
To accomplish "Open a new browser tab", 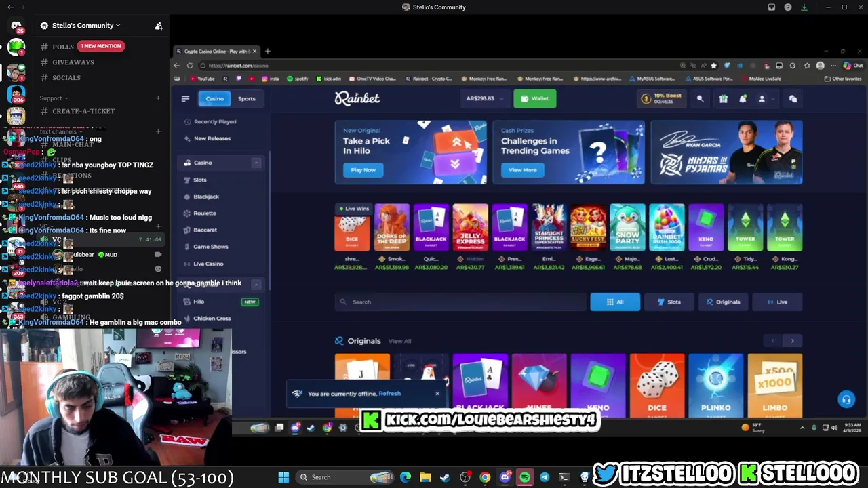I will click(267, 51).
